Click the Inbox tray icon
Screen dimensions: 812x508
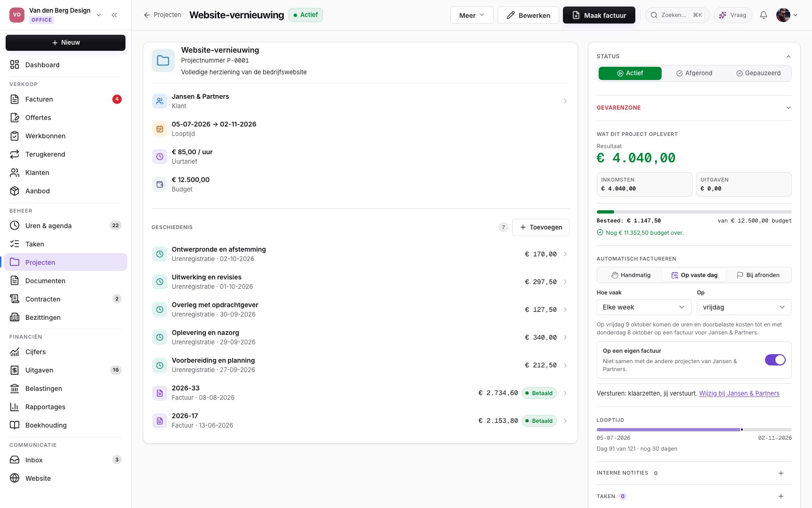[x=15, y=460]
